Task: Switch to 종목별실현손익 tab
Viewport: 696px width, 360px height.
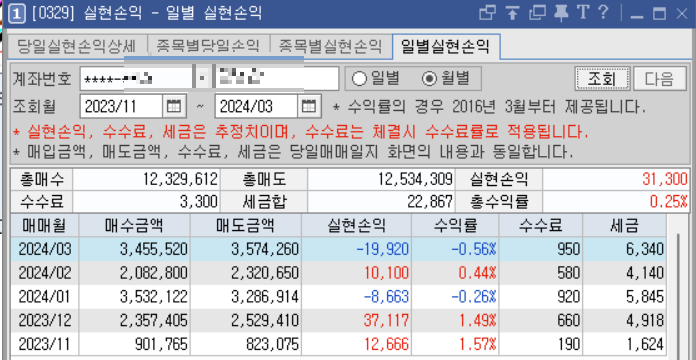Action: pyautogui.click(x=331, y=46)
